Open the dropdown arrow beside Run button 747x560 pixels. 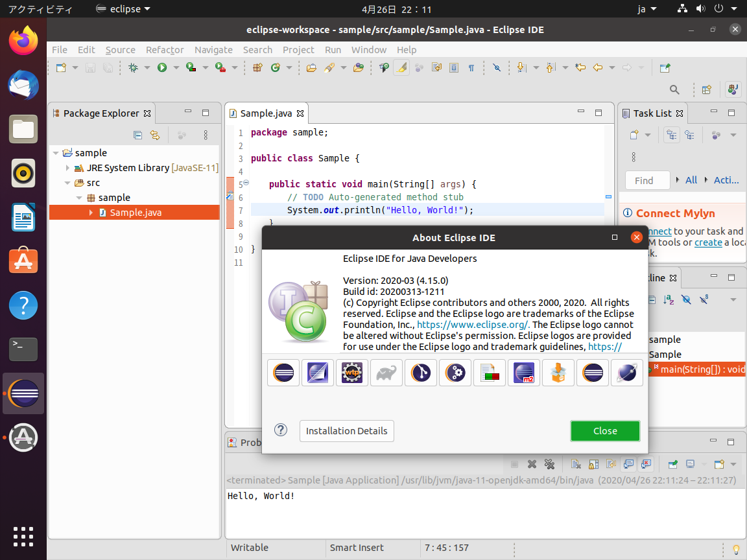[176, 67]
